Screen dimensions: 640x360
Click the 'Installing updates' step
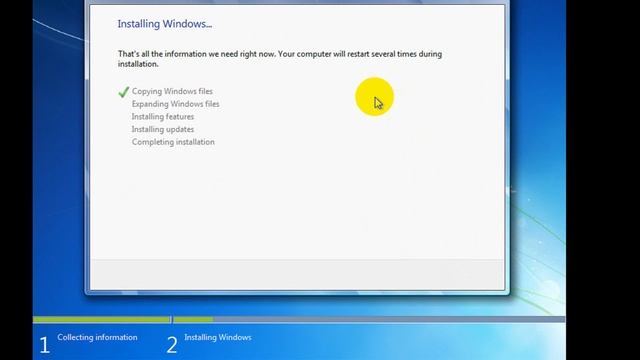(x=162, y=129)
